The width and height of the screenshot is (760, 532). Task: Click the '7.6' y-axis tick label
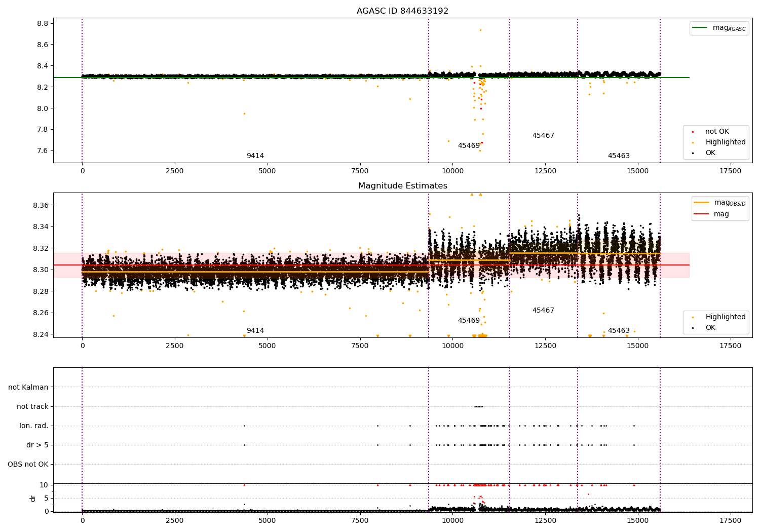point(43,151)
